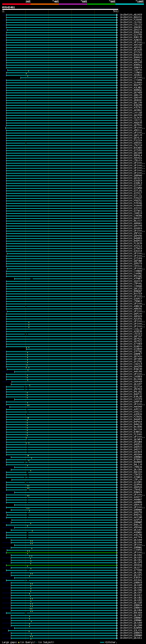Select hit label UniRef100_Q9SGT4

pyautogui.click(x=131, y=30)
